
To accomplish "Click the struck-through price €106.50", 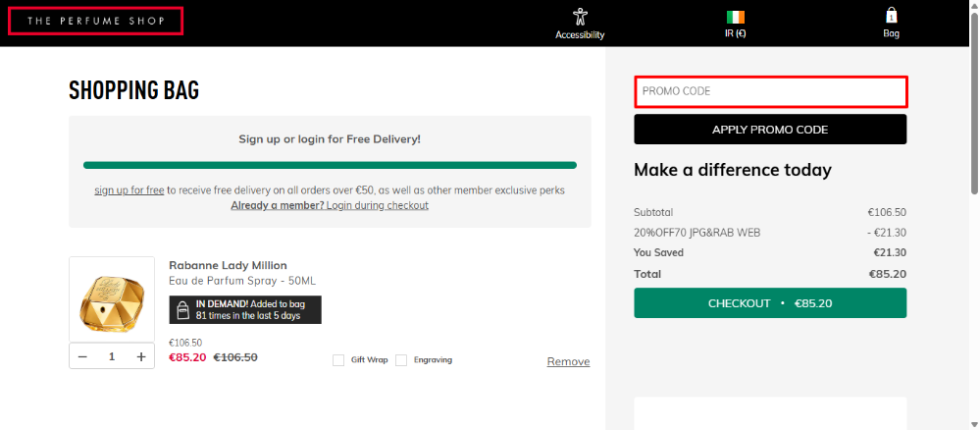I will [x=235, y=357].
